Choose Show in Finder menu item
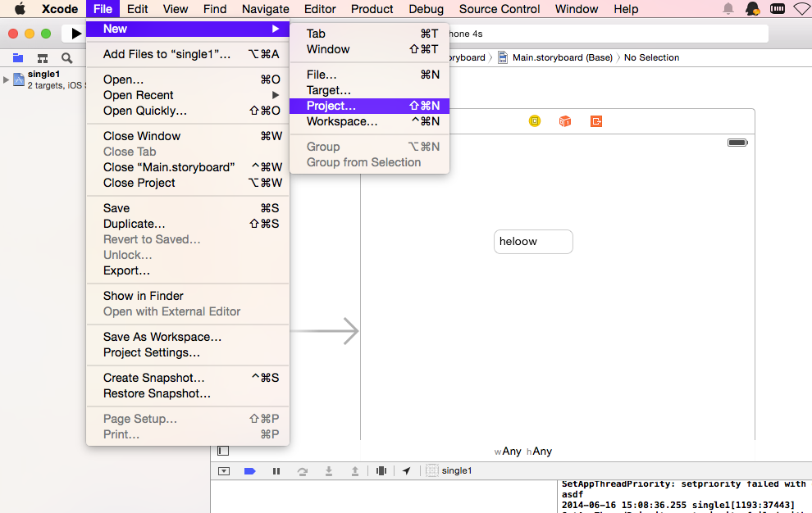This screenshot has height=513, width=812. point(188,296)
